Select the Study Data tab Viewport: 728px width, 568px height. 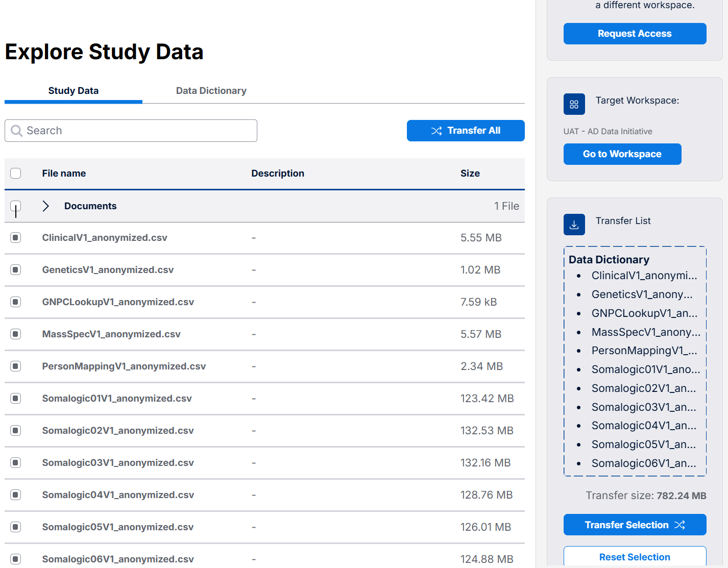coord(74,90)
